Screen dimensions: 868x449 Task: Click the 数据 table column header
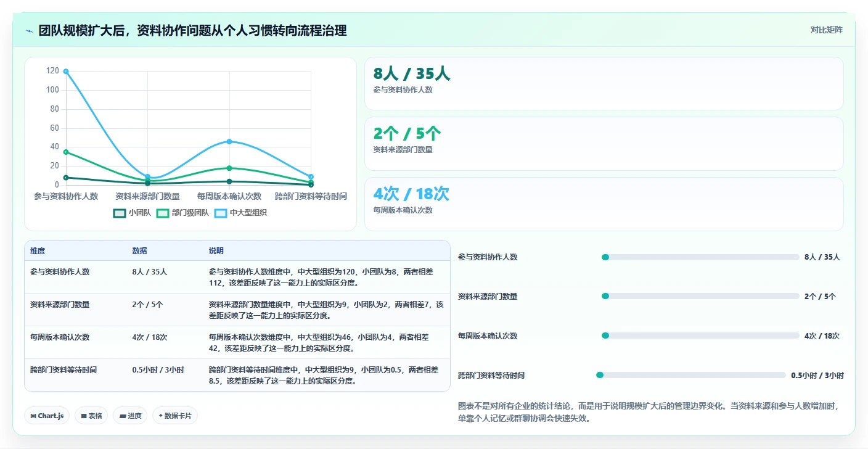(139, 251)
